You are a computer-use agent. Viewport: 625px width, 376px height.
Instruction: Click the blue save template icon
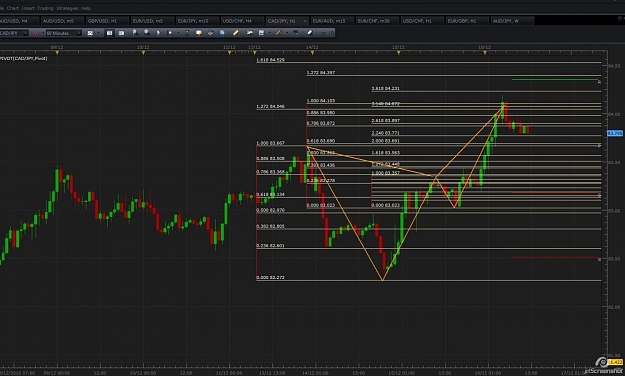click(x=261, y=33)
